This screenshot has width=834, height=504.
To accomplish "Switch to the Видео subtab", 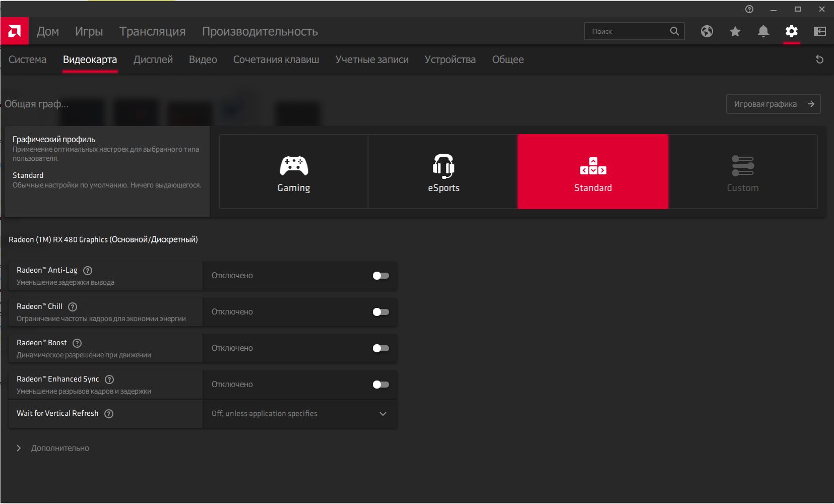I will (203, 59).
